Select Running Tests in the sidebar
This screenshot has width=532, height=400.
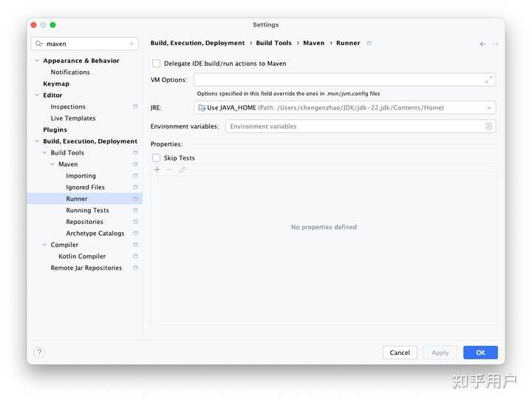(87, 211)
